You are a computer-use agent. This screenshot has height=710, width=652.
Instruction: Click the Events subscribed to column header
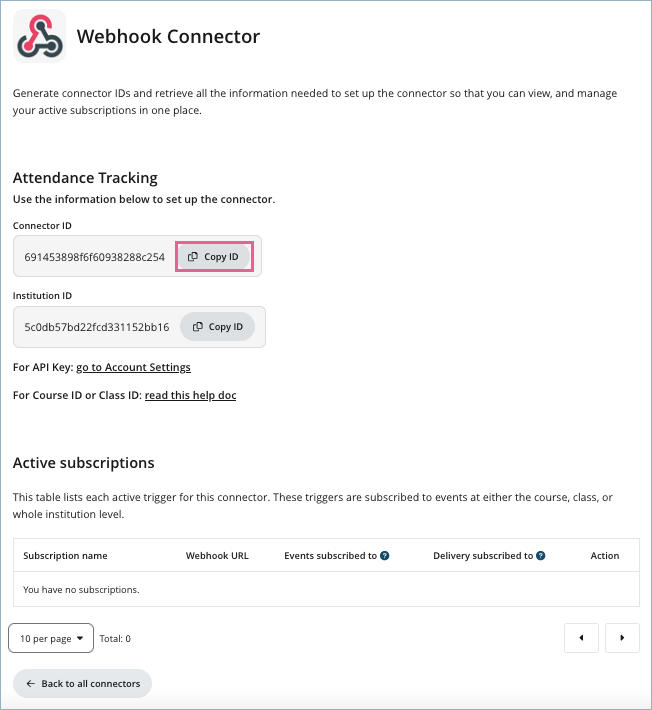point(330,556)
